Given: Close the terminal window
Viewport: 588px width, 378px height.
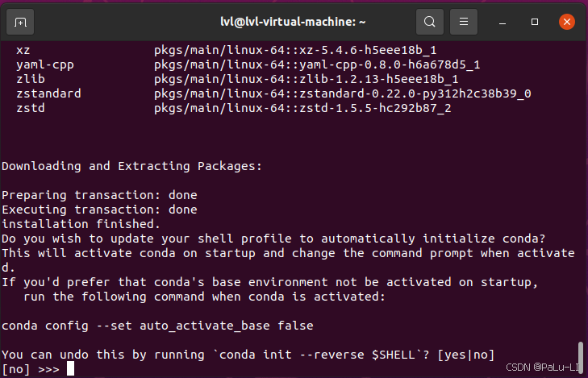Looking at the screenshot, I should pos(566,22).
